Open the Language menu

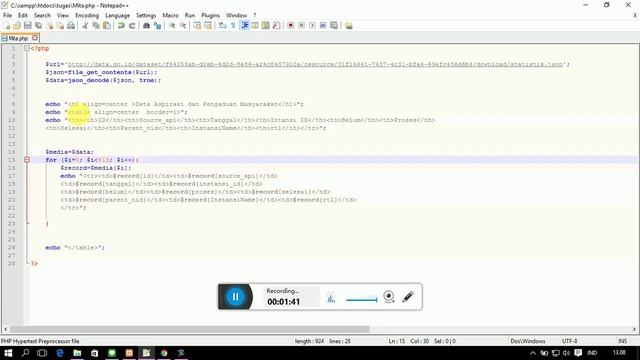[x=118, y=16]
